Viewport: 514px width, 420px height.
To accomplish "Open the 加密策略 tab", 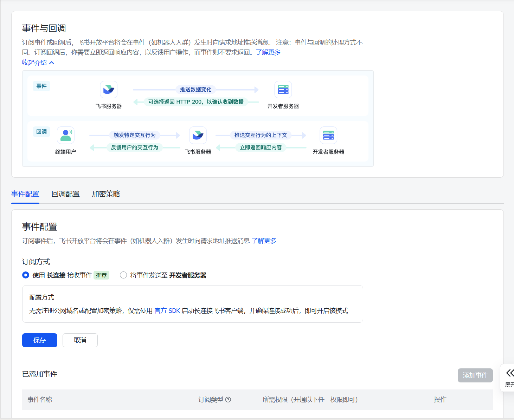I will [x=106, y=194].
